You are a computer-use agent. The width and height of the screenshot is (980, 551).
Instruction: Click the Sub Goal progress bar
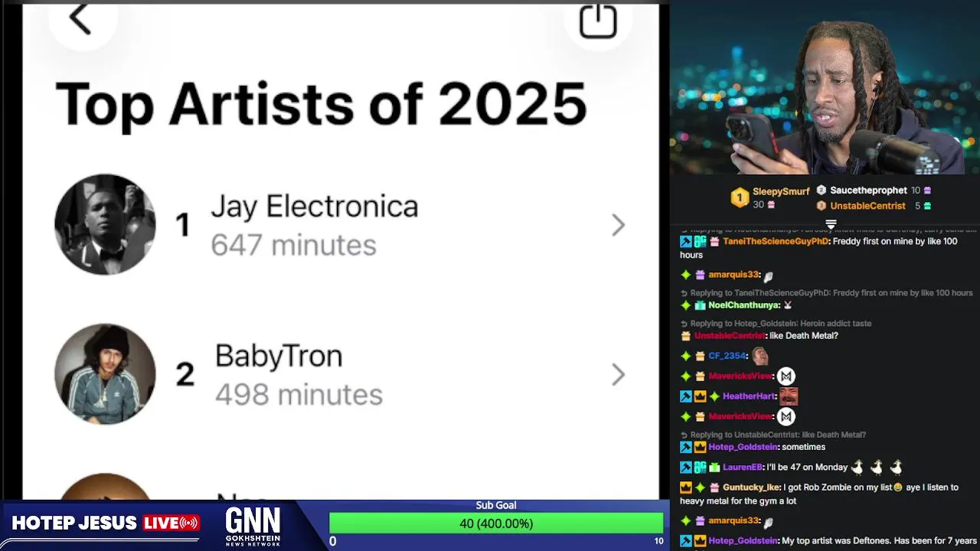(x=496, y=523)
